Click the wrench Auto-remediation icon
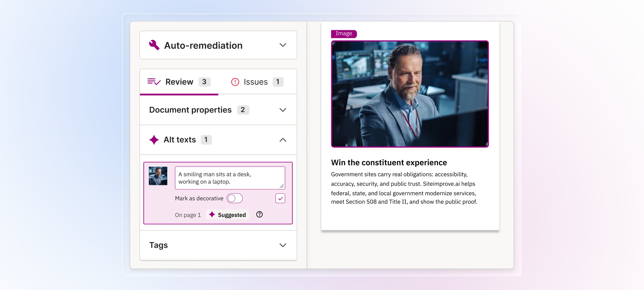 click(x=154, y=45)
